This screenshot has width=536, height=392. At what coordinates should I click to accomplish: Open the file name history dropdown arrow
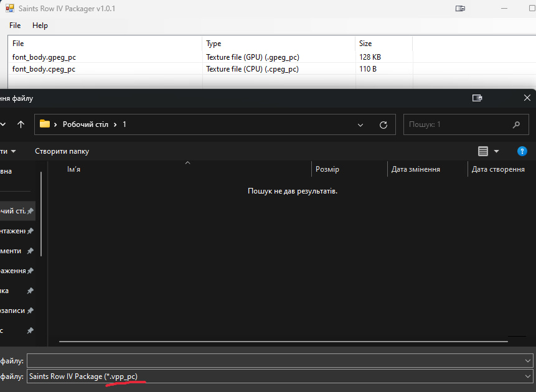(527, 360)
